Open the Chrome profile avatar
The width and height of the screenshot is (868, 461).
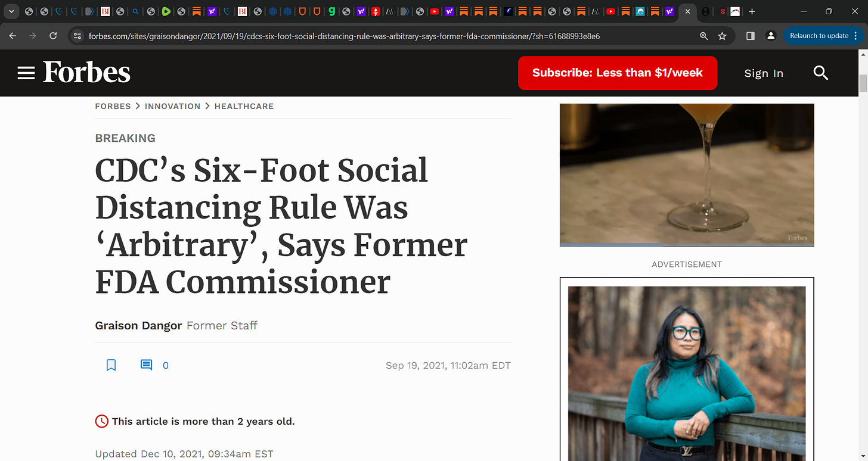point(771,36)
